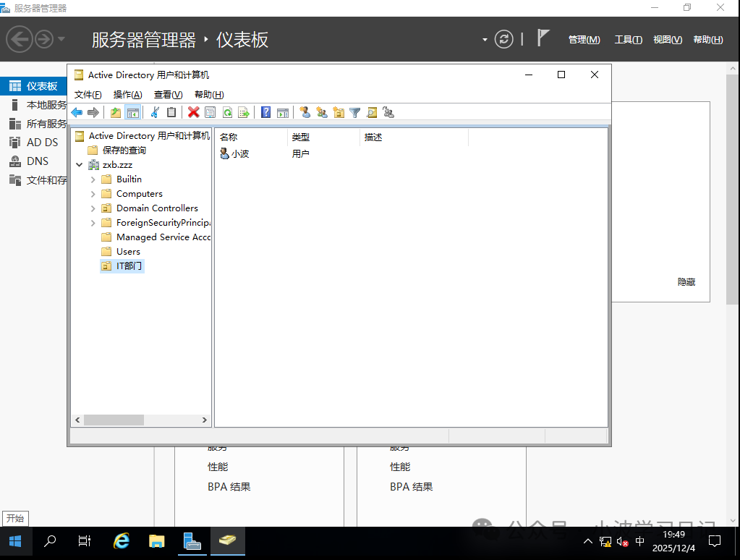Open the Action Center notification icon
The image size is (740, 560).
(x=715, y=541)
